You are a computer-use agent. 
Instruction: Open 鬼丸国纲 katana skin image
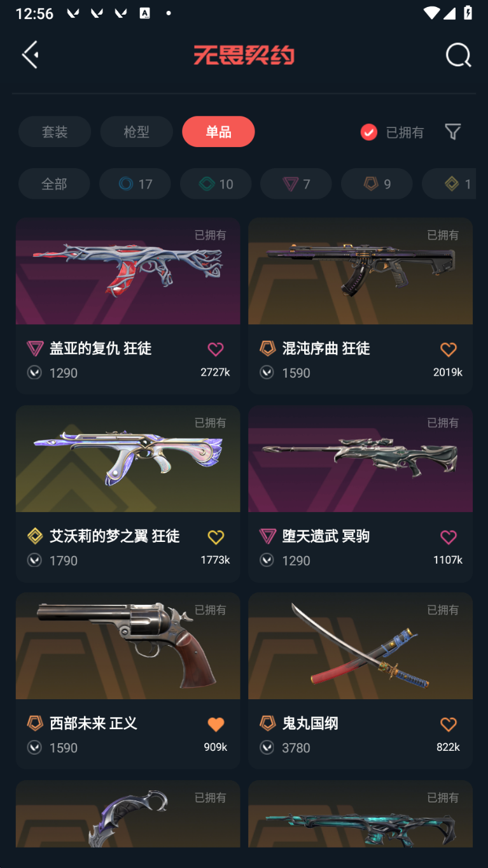pos(360,646)
